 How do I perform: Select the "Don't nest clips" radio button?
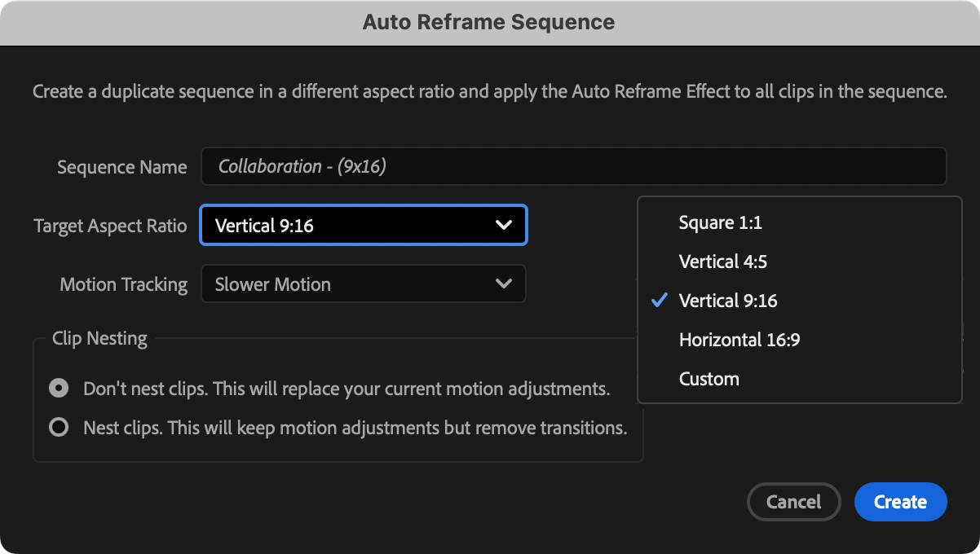[x=59, y=389]
